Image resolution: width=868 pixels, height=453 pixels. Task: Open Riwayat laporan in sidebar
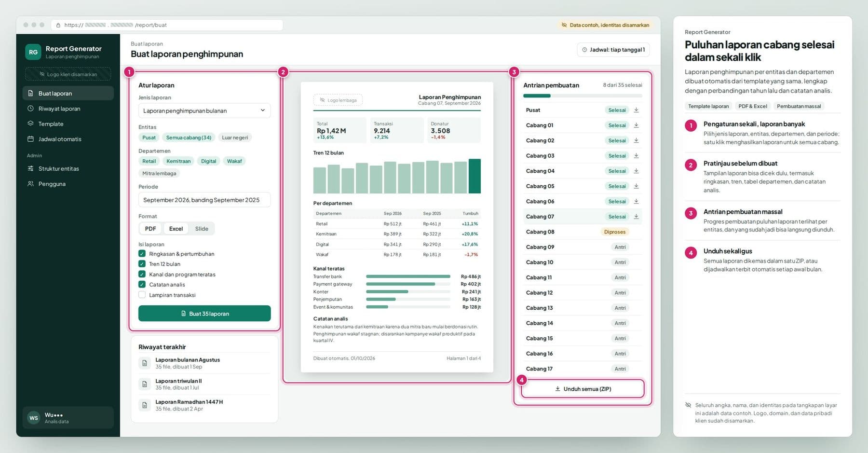[68, 109]
